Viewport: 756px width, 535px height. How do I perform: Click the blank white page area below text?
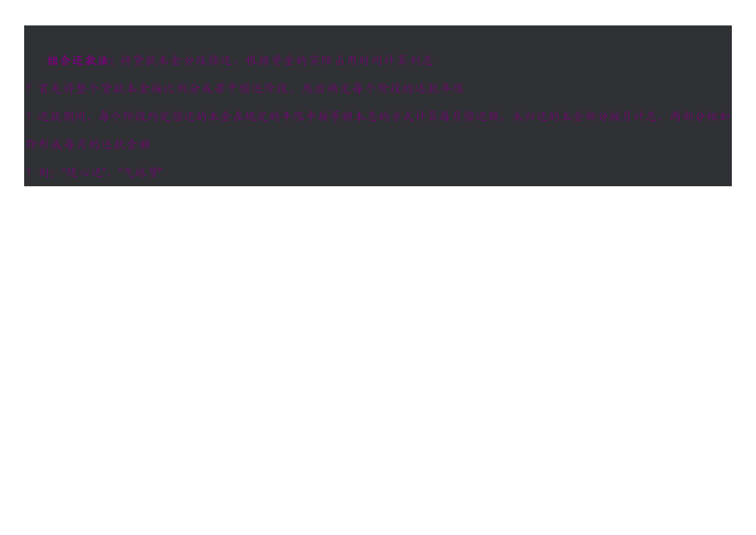378,358
